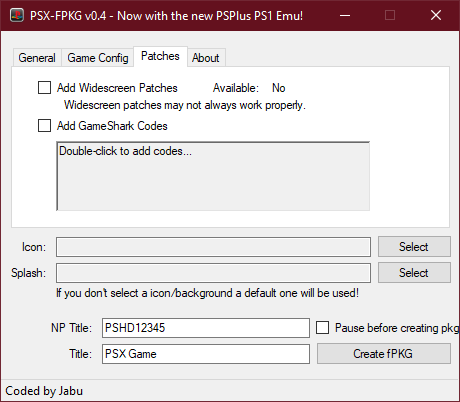Tick the Add GameShark Codes checkbox
The height and width of the screenshot is (402, 460).
click(44, 126)
